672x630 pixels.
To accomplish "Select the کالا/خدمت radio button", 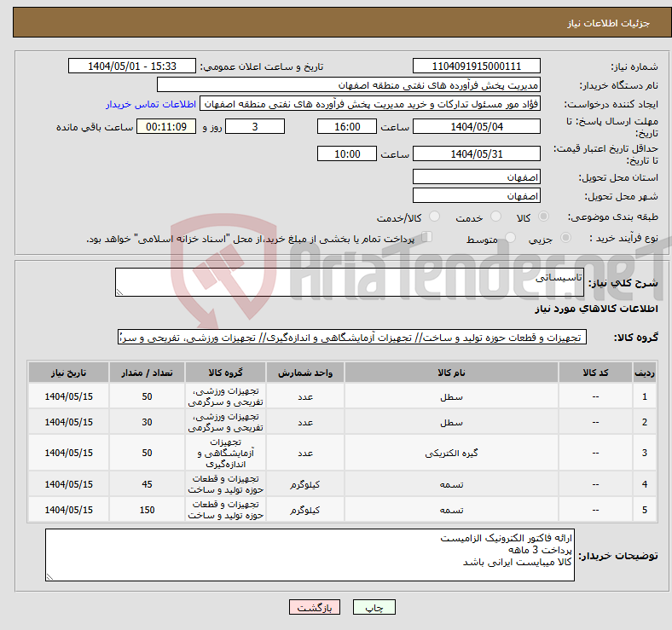I will tap(434, 217).
